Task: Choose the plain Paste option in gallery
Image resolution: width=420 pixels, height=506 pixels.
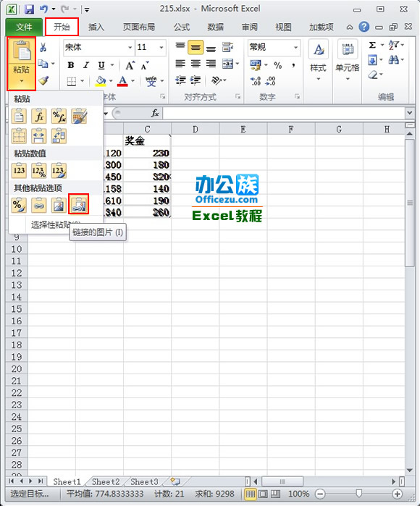Action: point(19,117)
